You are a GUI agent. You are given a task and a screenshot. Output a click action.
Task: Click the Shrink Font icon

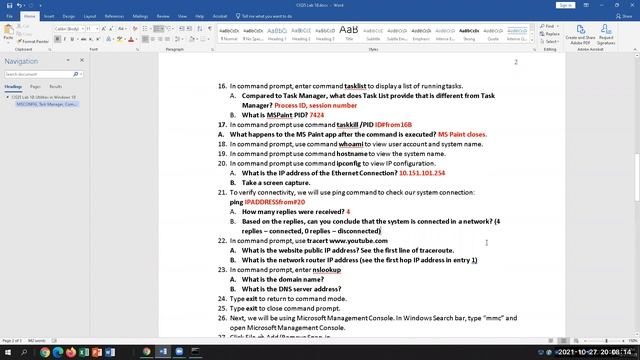click(111, 29)
